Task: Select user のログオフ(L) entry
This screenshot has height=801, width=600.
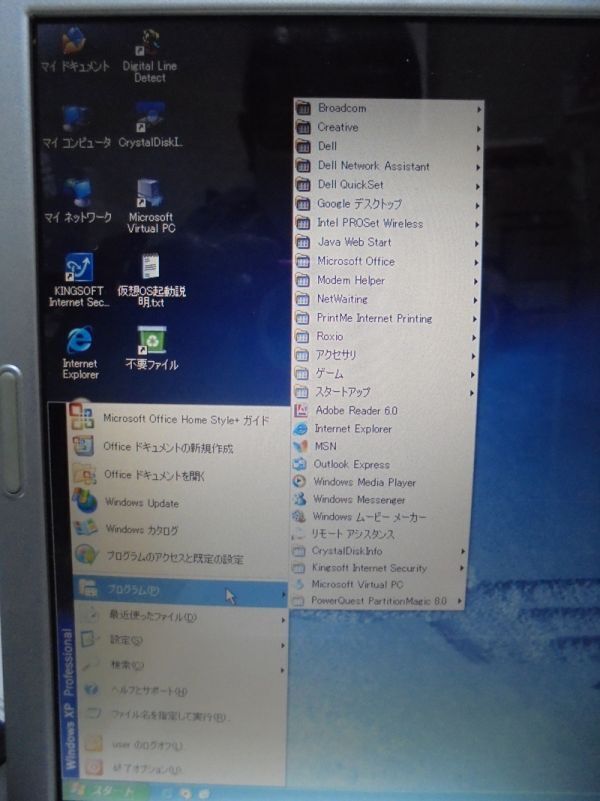Action: click(x=181, y=745)
